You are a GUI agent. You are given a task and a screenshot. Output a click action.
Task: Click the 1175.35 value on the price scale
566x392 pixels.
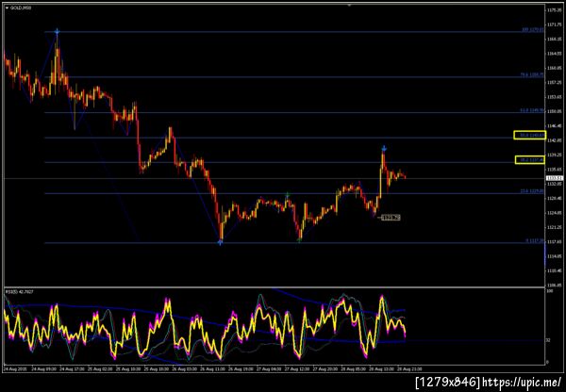tap(555, 10)
